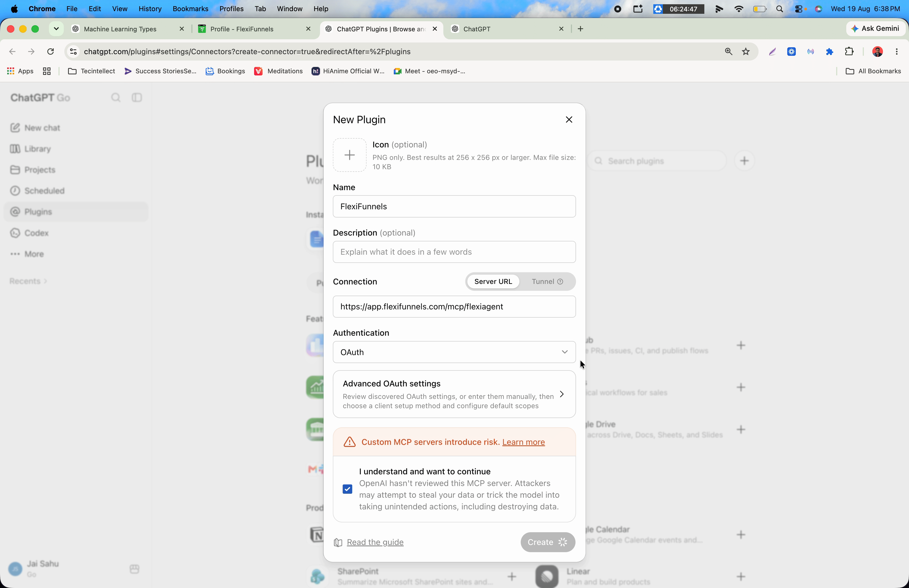The height and width of the screenshot is (588, 909).
Task: Open the History menu
Action: pyautogui.click(x=150, y=9)
